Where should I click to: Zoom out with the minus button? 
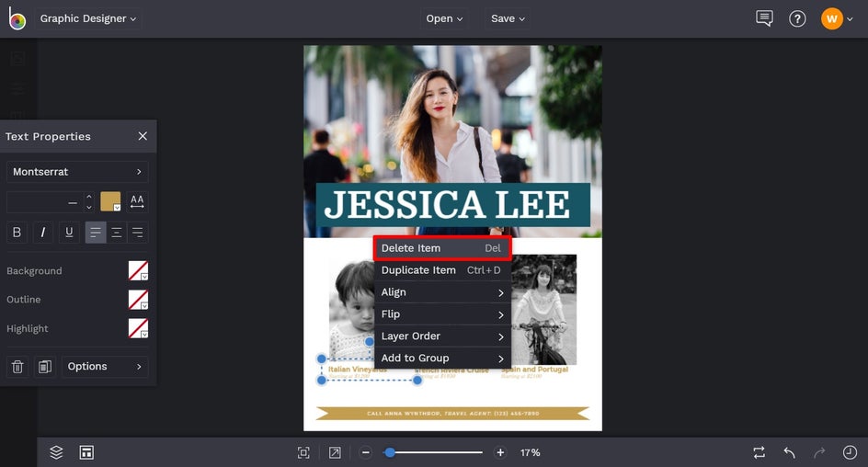point(365,452)
